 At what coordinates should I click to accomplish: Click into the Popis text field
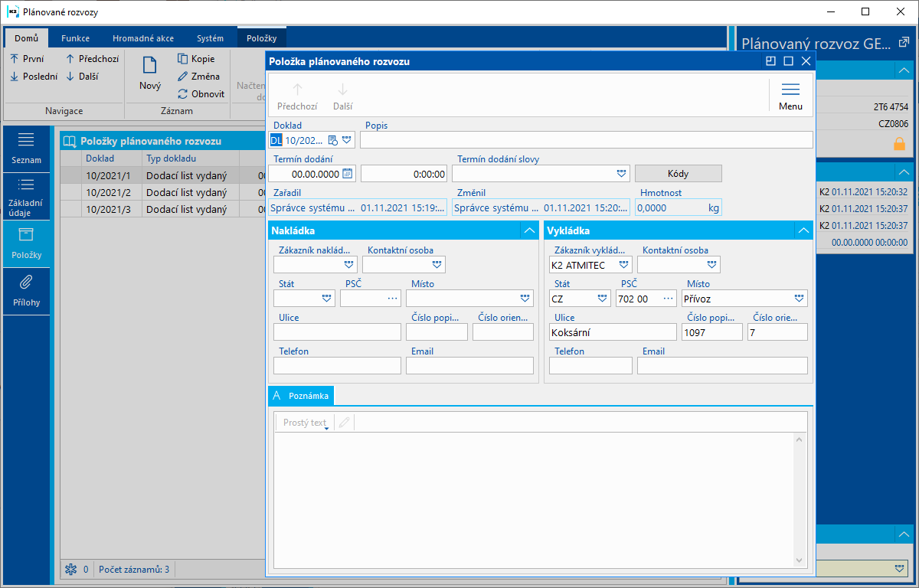[x=585, y=139]
